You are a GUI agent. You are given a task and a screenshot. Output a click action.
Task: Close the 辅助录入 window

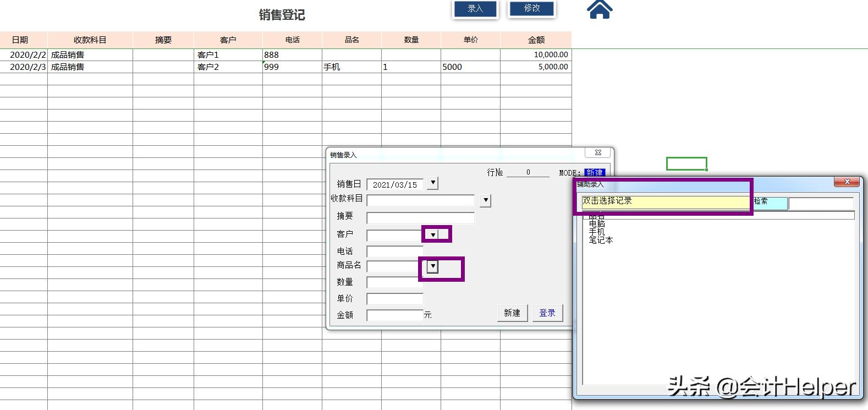(847, 182)
